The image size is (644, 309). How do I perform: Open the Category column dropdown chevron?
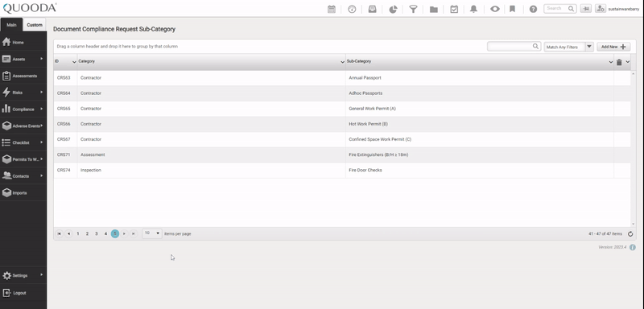click(342, 62)
